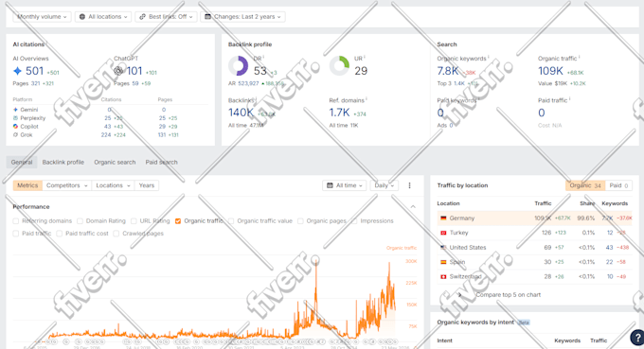This screenshot has height=349, width=644.
Task: Click the Spain flag icon
Action: 443,262
